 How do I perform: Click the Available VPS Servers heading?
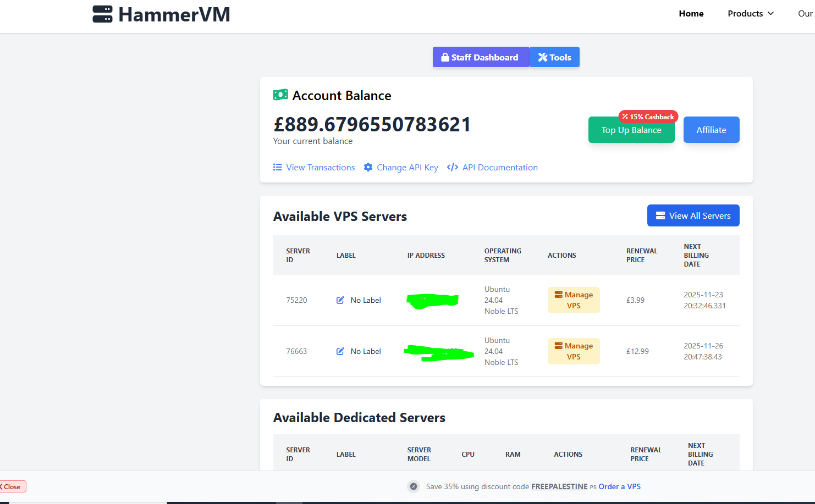coord(340,217)
